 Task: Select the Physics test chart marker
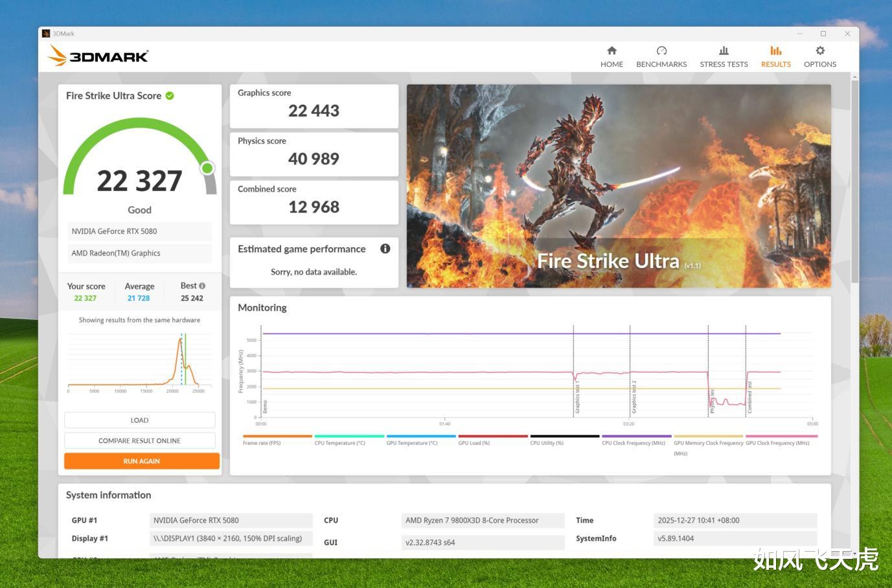[x=712, y=401]
